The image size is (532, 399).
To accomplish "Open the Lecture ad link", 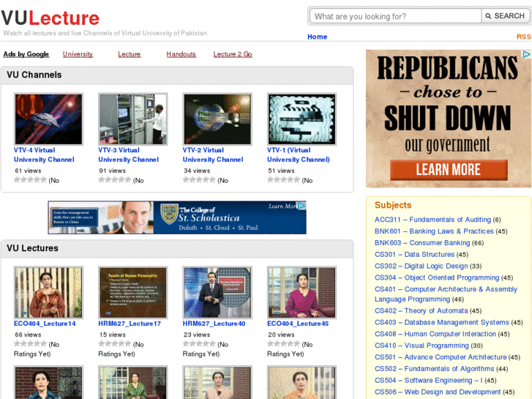I will click(130, 54).
